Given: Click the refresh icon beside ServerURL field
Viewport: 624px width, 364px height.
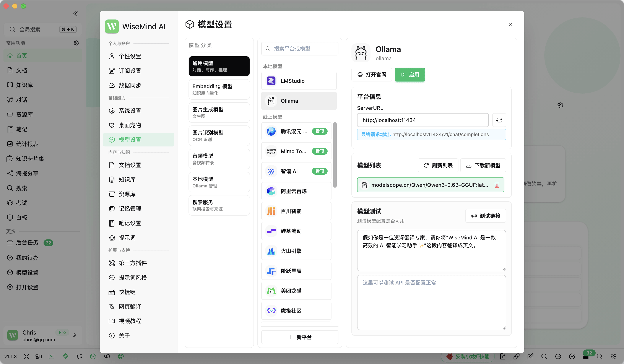Looking at the screenshot, I should 499,120.
